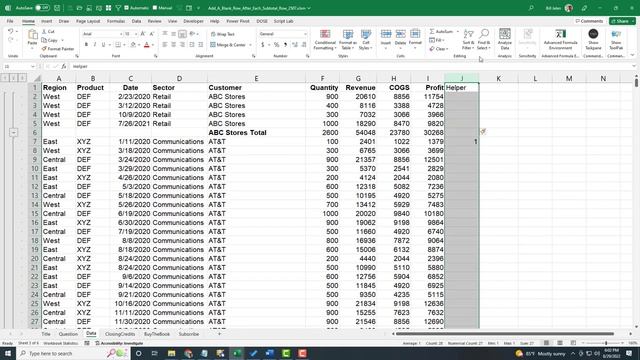
Task: Open Conditional Formatting menu
Action: [325, 40]
